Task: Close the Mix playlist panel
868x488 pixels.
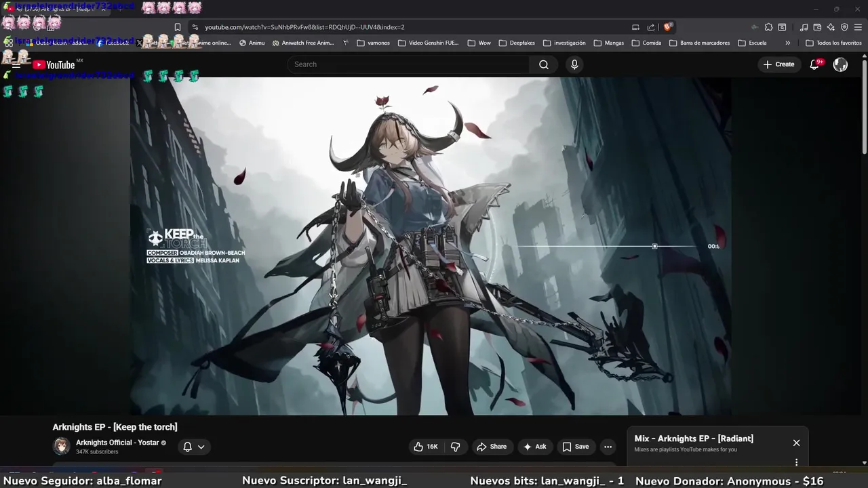Action: point(796,443)
